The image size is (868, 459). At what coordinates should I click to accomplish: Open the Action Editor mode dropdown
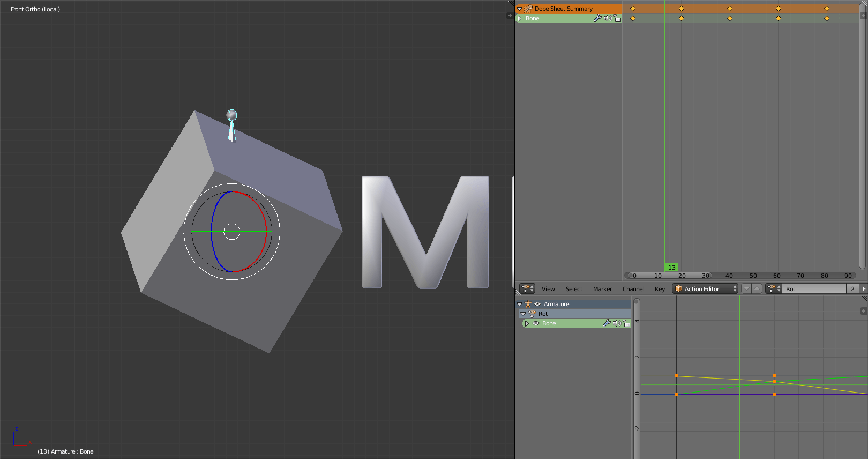click(705, 288)
